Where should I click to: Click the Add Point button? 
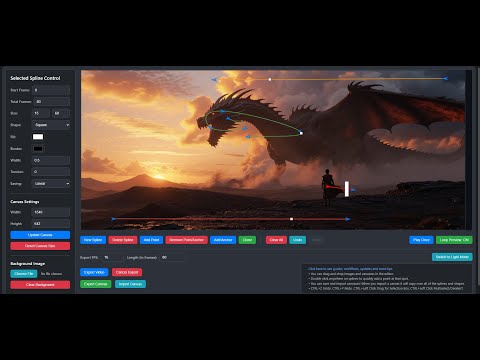151,240
